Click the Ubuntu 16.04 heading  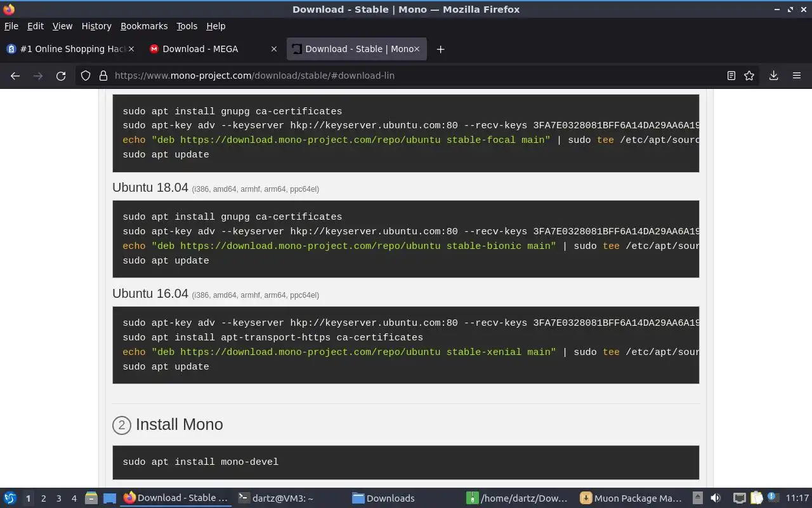coord(150,294)
